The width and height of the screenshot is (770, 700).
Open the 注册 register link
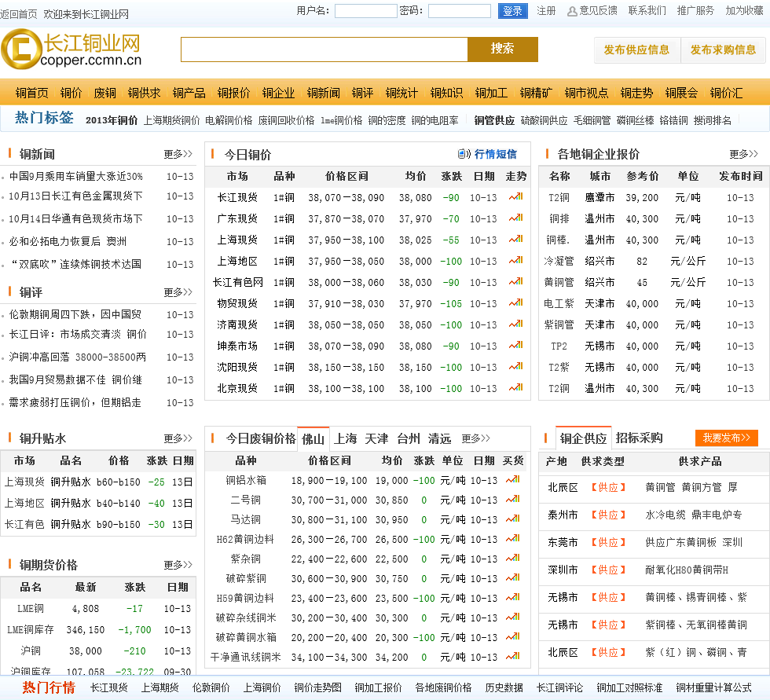(546, 11)
